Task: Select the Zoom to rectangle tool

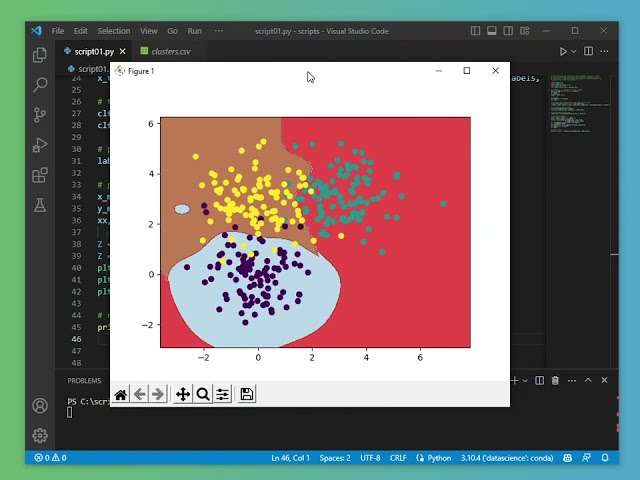Action: coord(202,394)
